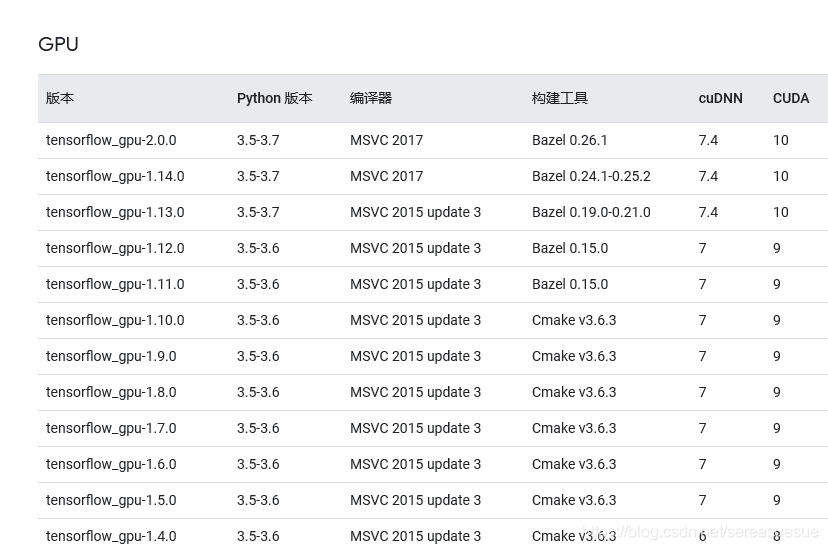This screenshot has width=828, height=550.
Task: Select the tensorflow_gpu-1.9.0 cell
Action: [x=111, y=356]
